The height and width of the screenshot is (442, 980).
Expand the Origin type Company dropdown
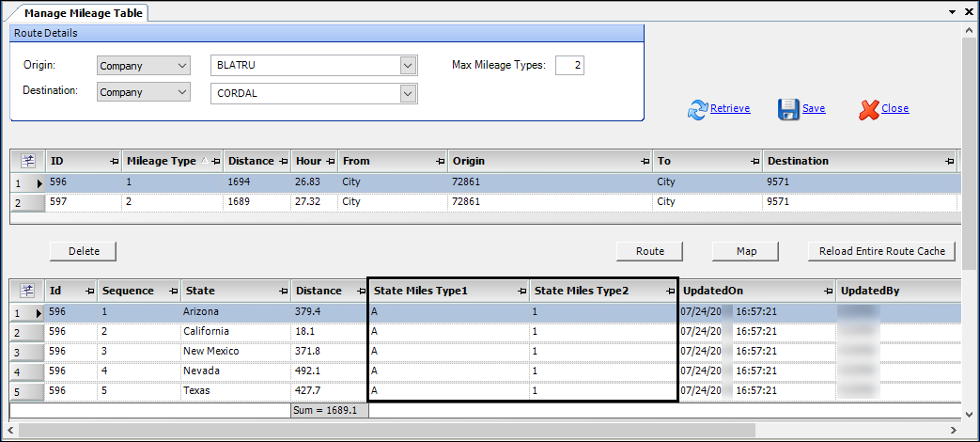181,66
